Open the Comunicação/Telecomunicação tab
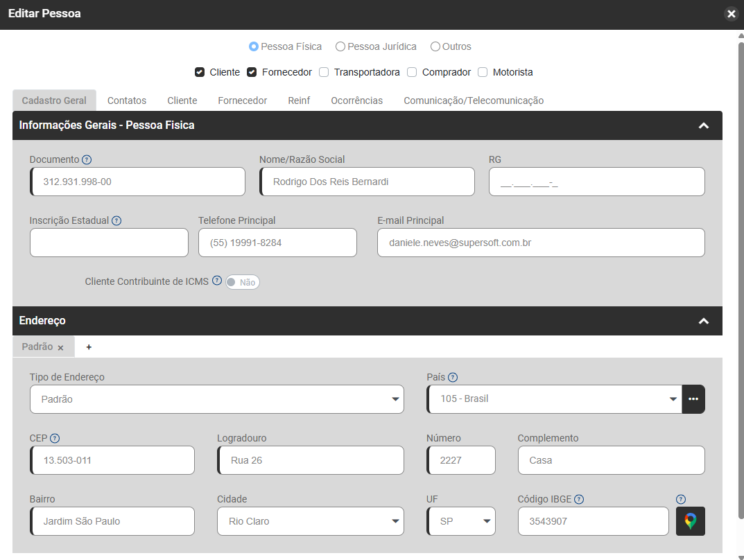744x560 pixels. (x=474, y=100)
